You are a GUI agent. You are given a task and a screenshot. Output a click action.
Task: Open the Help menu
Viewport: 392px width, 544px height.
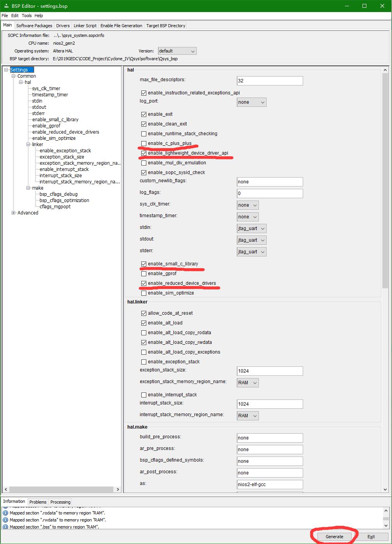[x=39, y=16]
